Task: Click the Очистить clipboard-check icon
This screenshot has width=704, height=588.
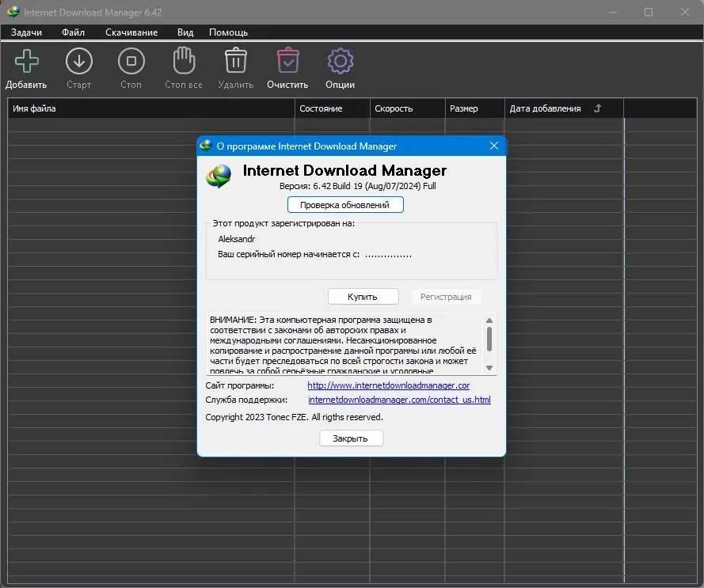Action: 287,60
